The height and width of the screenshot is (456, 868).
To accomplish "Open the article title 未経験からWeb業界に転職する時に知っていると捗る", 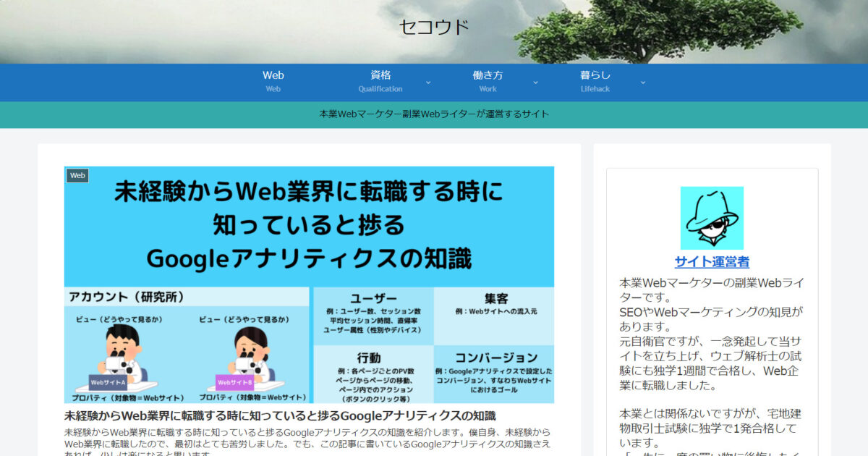I will click(280, 415).
